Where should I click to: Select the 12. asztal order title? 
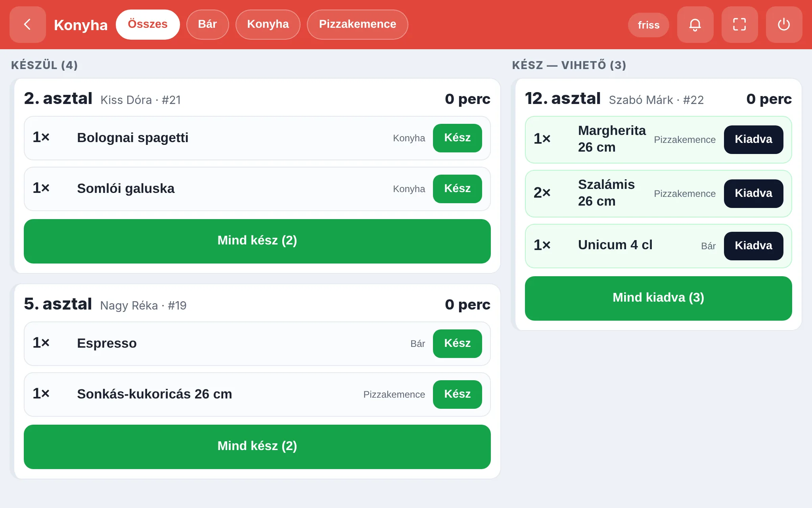click(563, 98)
